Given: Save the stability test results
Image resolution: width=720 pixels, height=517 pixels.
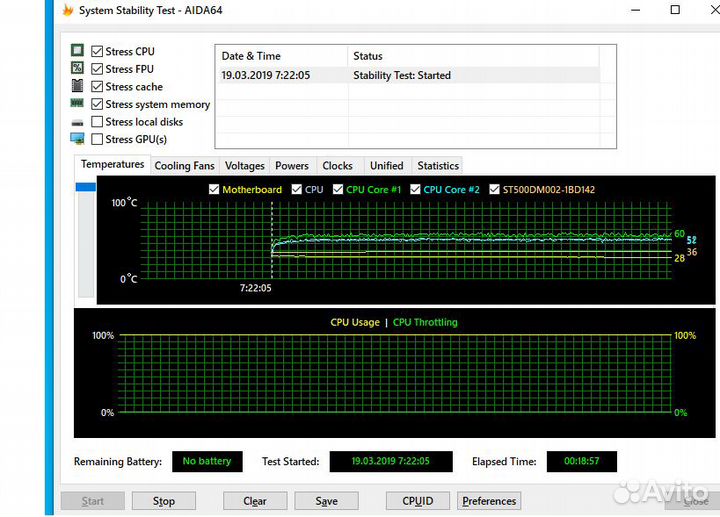Looking at the screenshot, I should click(326, 501).
